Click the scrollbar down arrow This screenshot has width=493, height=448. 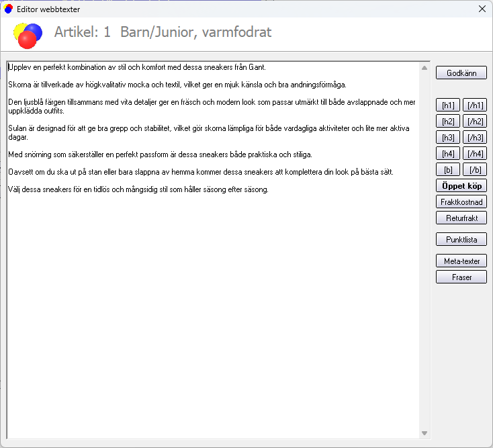pos(424,433)
